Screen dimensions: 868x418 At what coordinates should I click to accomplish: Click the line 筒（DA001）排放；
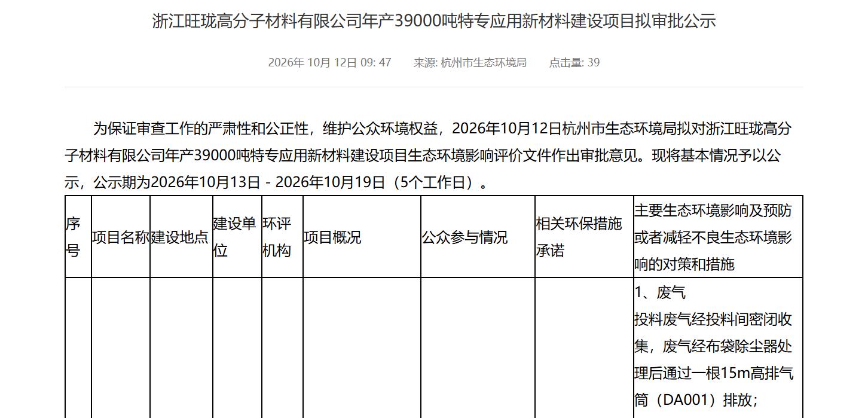click(695, 400)
